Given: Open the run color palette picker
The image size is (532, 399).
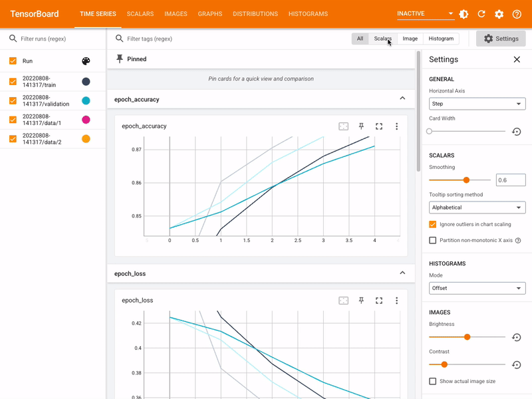Looking at the screenshot, I should click(87, 61).
